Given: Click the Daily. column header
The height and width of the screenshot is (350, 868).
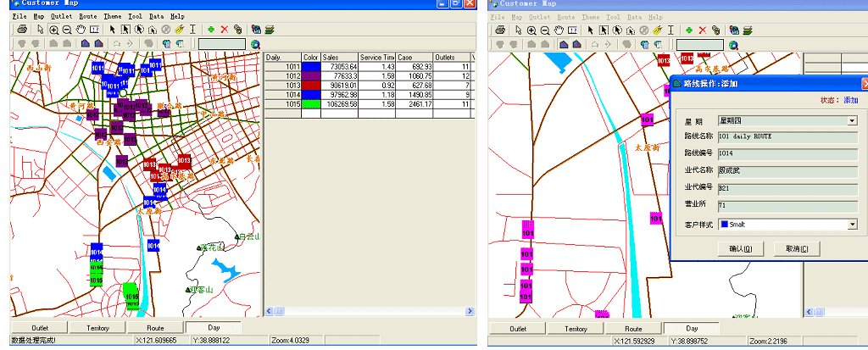Looking at the screenshot, I should [283, 57].
